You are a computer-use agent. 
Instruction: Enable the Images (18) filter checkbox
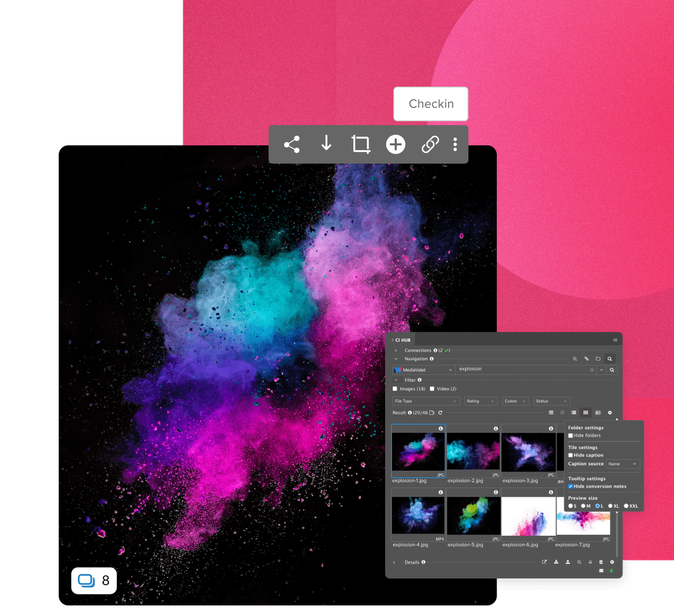click(x=395, y=389)
